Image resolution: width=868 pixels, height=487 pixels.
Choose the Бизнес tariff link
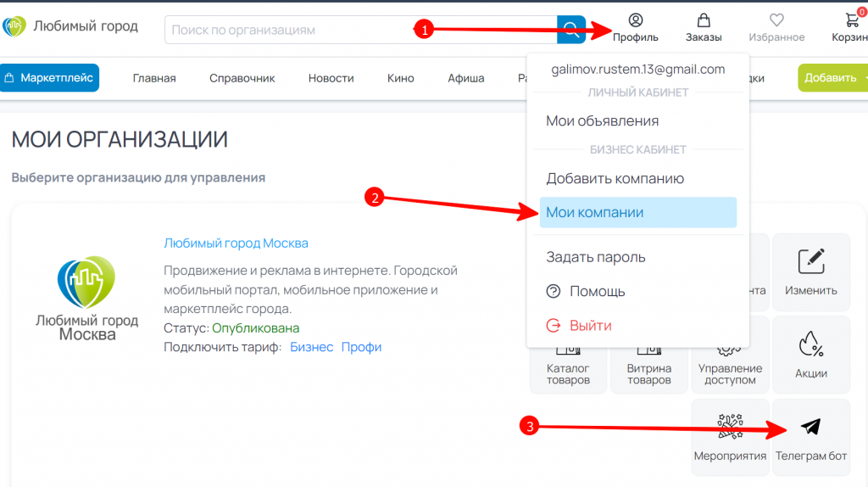coord(312,347)
